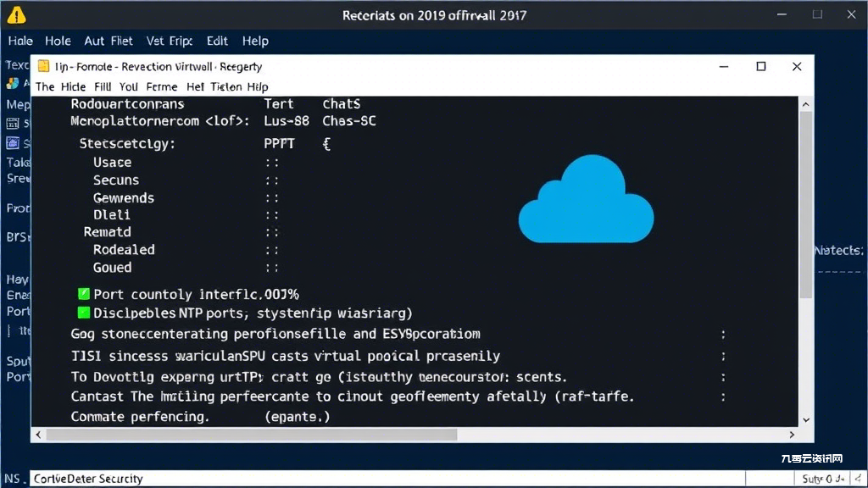The image size is (868, 488).
Task: Open the Ferme menu in inner window
Action: (x=162, y=87)
